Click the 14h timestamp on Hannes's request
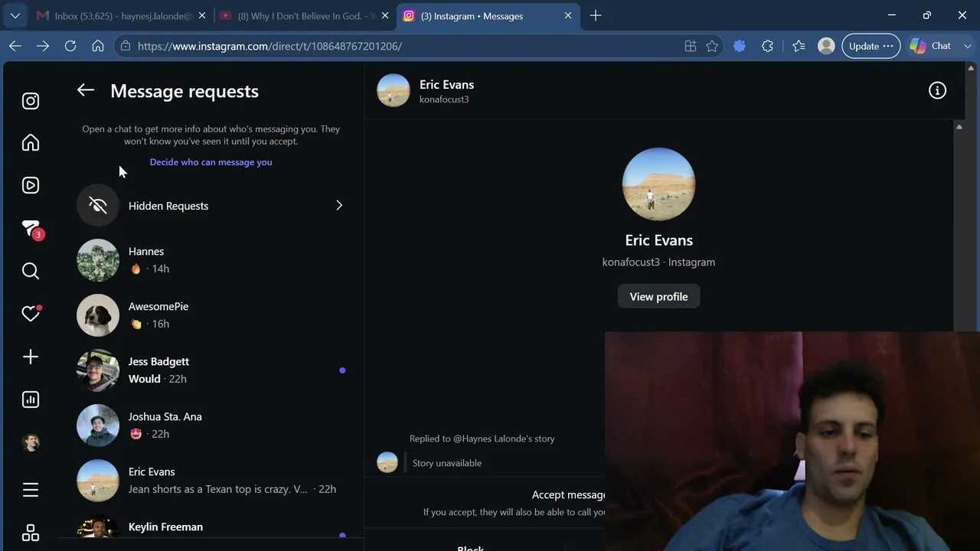 tap(161, 269)
